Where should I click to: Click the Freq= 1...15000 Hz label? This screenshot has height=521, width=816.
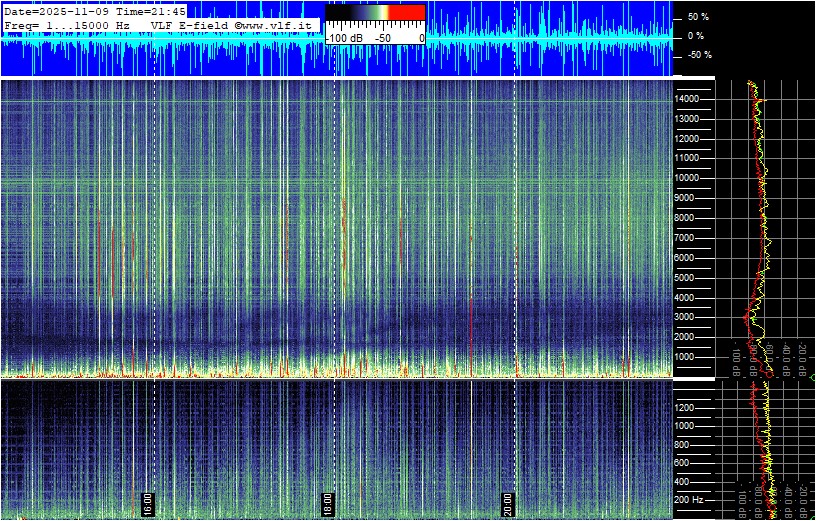pos(66,24)
